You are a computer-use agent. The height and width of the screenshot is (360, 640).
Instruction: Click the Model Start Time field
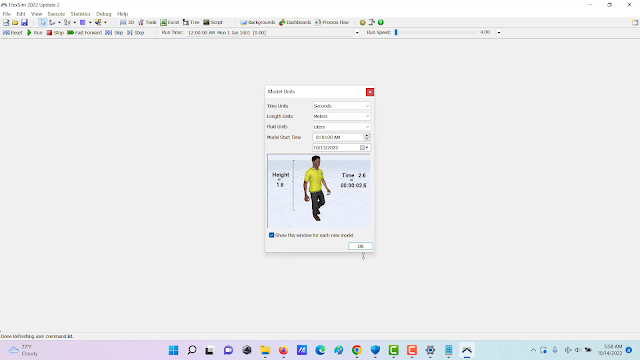coord(338,137)
